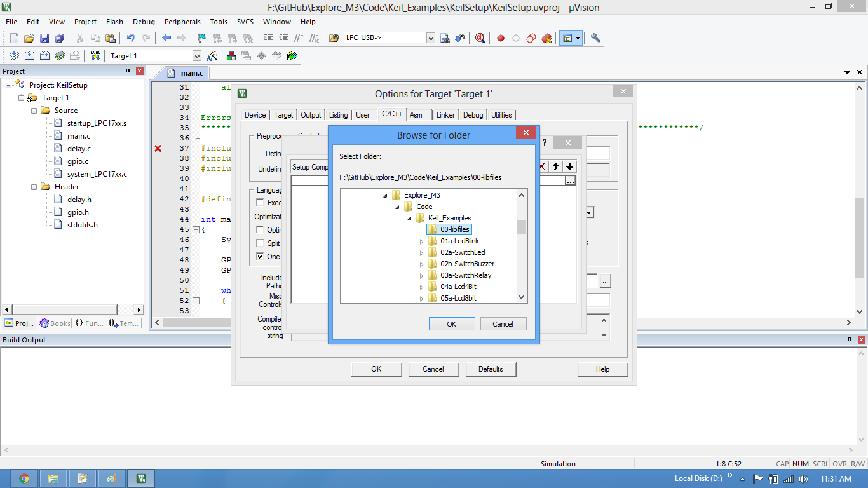Enable the Split checkbox in Optimization section
The height and width of the screenshot is (488, 868).
(260, 243)
